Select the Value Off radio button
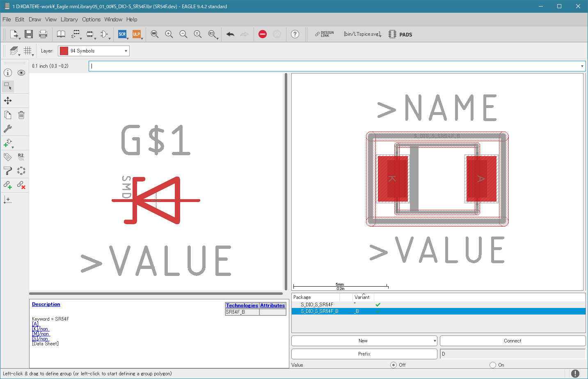Screen dimensions: 588x379 (394, 365)
